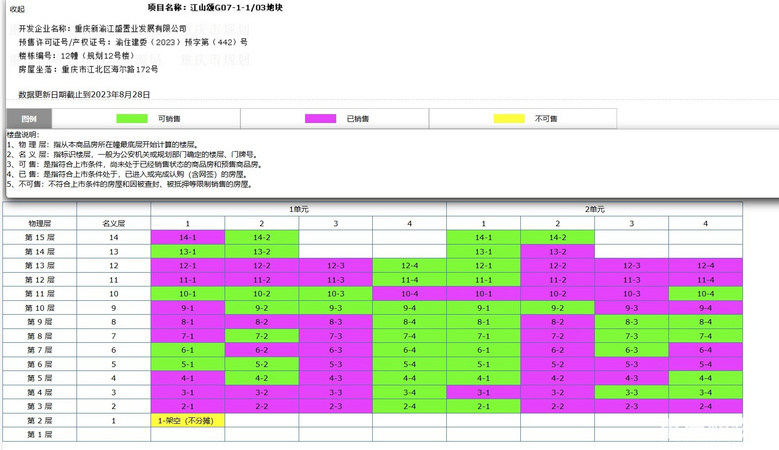This screenshot has height=450, width=779.
Task: Click the 楼栋编号 12幢 line
Action: 77,56
